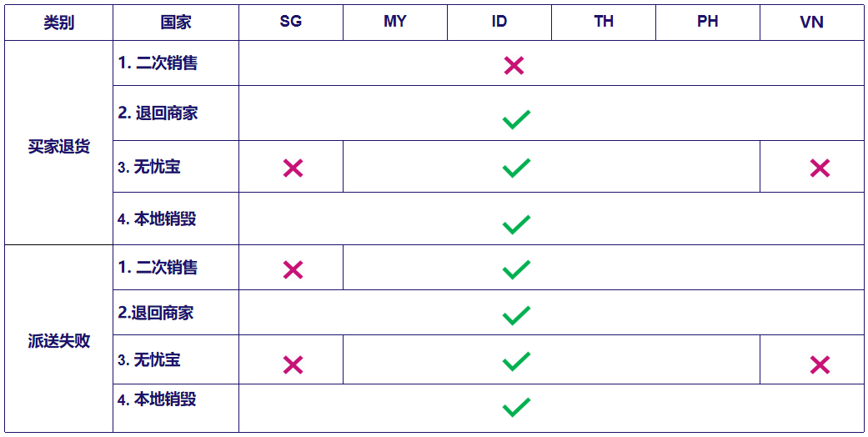
Task: Click the SG red cross in 派送失败 无忧宝 row
Action: [x=293, y=365]
